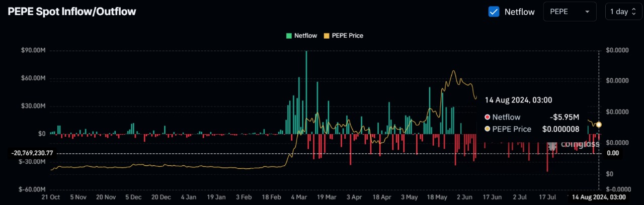Click the 3 Feb date label
Screen dimensions: 644x205
[244, 197]
